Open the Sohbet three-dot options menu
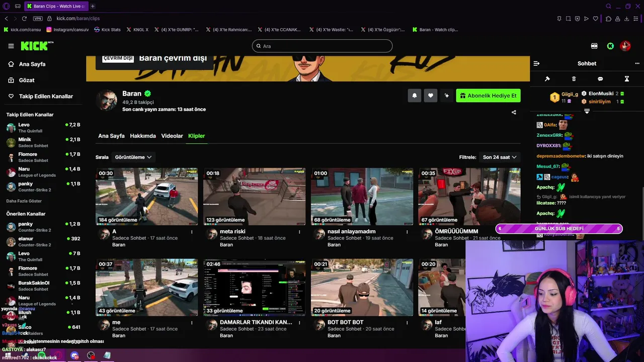The image size is (644, 362). pos(637,63)
